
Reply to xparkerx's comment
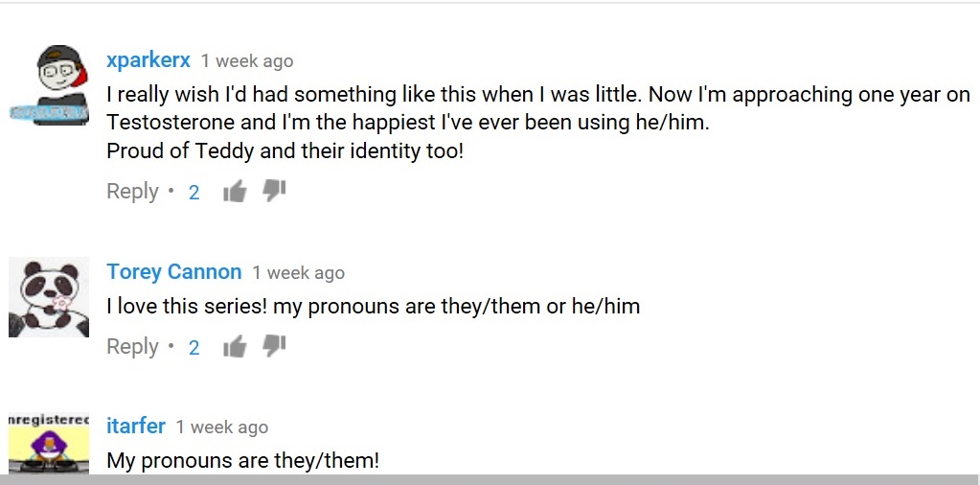coord(132,192)
